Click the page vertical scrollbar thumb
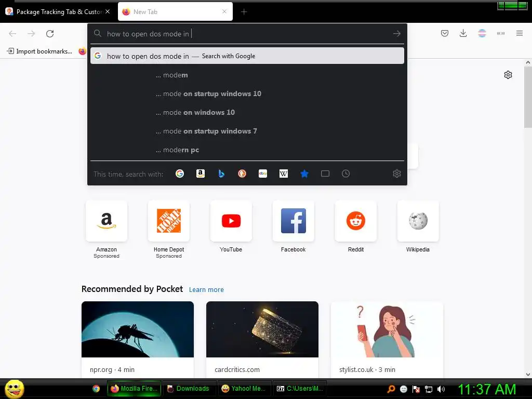 pyautogui.click(x=528, y=97)
